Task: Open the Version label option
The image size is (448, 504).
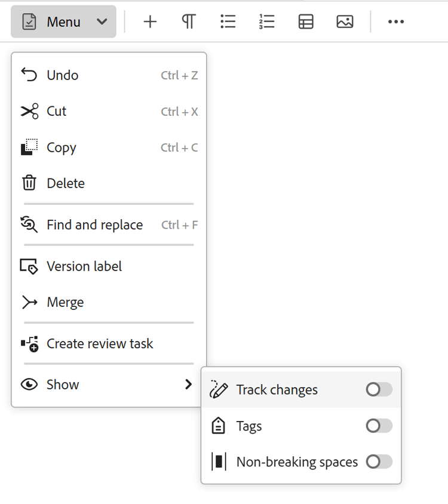Action: [84, 266]
